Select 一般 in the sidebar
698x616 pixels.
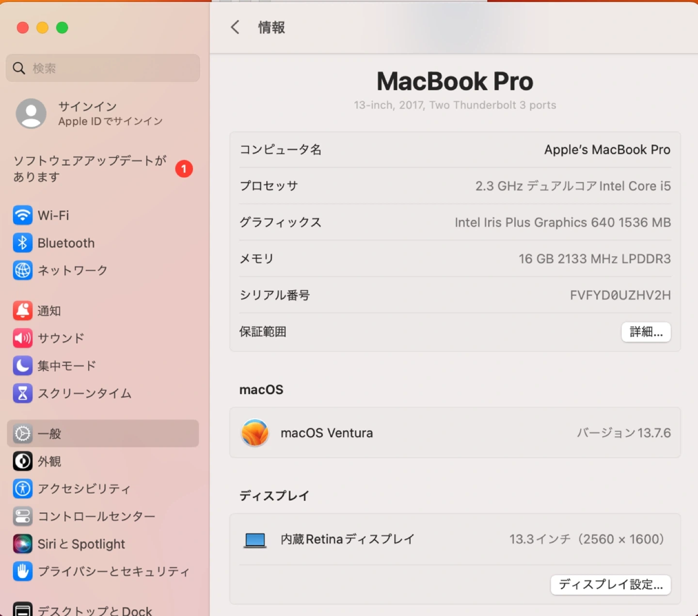pyautogui.click(x=49, y=434)
